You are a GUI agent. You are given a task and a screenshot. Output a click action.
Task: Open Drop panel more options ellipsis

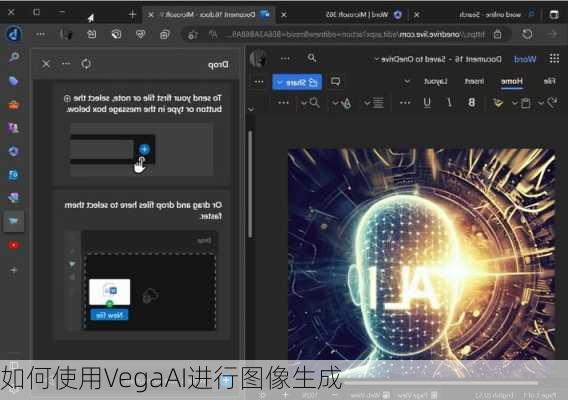pyautogui.click(x=66, y=64)
